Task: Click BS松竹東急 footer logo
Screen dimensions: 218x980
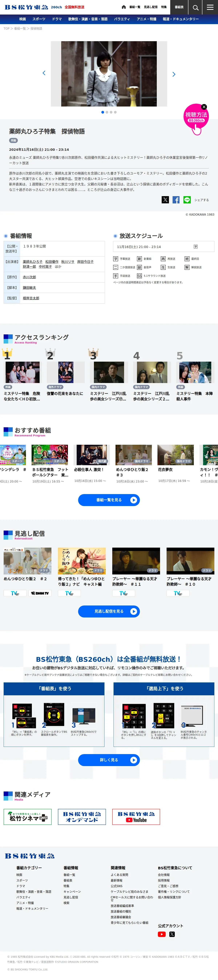Action: (x=30, y=856)
